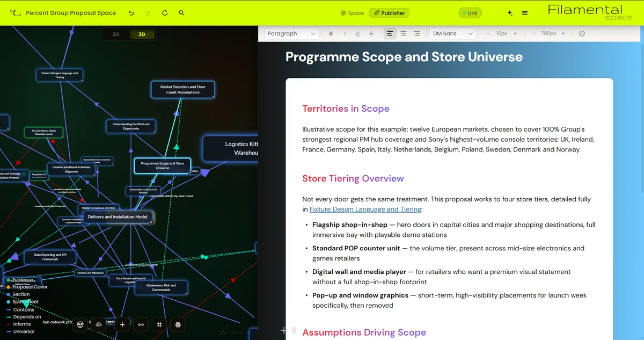644x340 pixels.
Task: Select the Programme Scope and Store Universe node
Action: (x=162, y=165)
